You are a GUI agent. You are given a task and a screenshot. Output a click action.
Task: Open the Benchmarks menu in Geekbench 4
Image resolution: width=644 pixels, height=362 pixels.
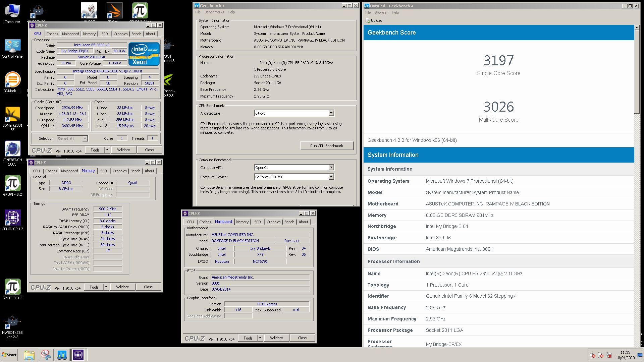pos(214,12)
